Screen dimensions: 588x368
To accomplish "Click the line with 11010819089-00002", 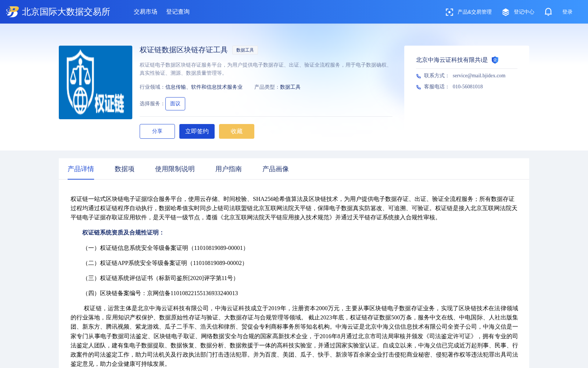I will point(165,263).
